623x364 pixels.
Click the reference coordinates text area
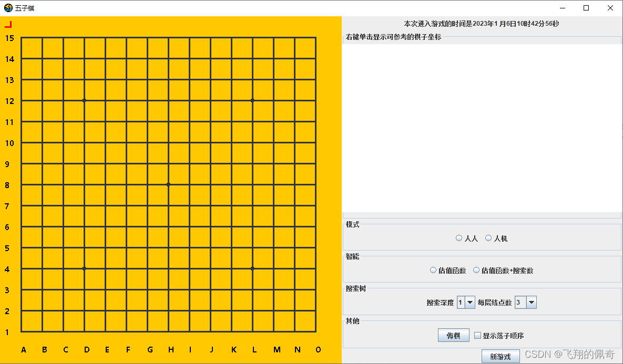[482, 128]
